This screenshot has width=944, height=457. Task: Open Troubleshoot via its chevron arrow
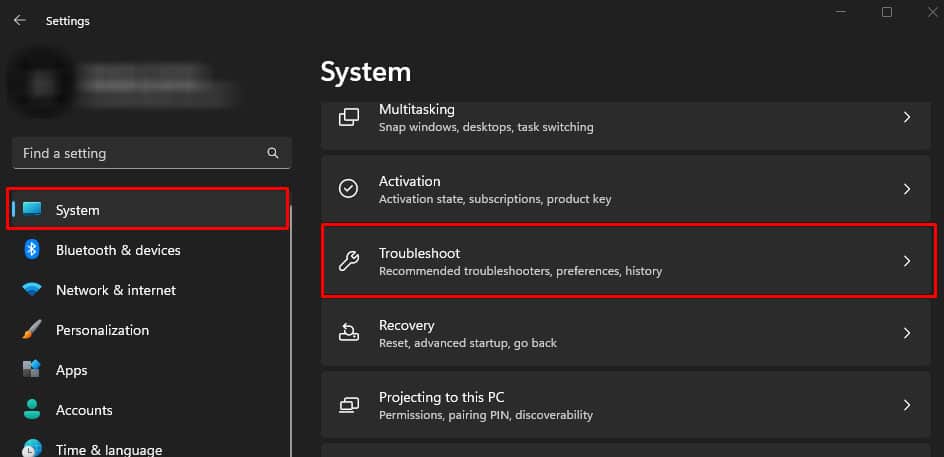[x=907, y=261]
